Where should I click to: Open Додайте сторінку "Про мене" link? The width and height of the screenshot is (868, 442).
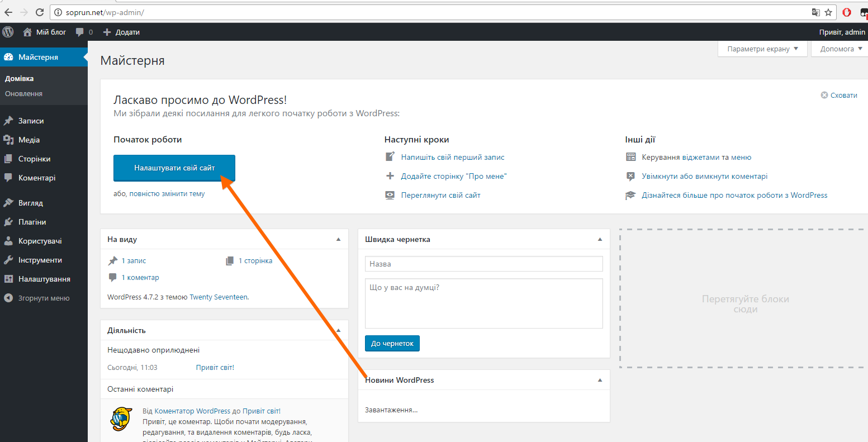click(x=454, y=176)
